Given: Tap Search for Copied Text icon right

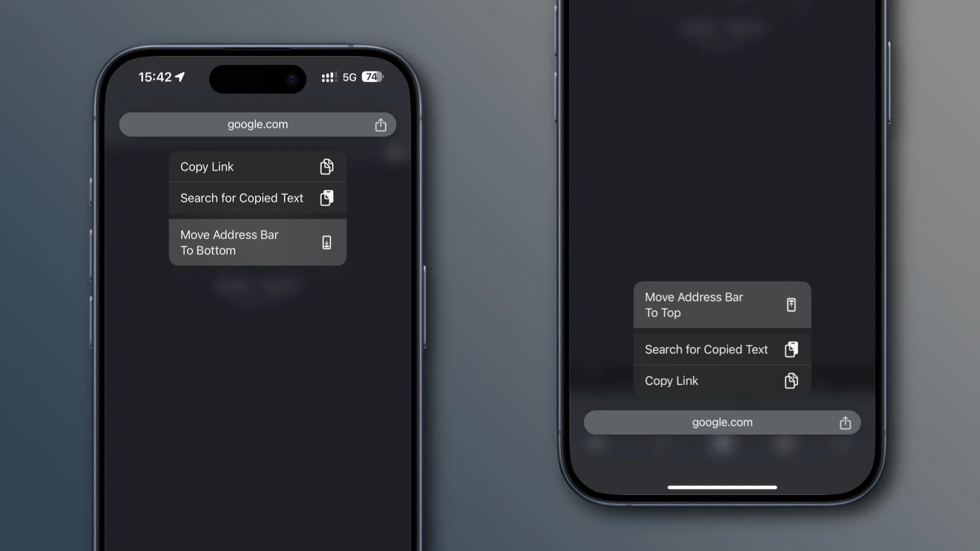Looking at the screenshot, I should [791, 349].
